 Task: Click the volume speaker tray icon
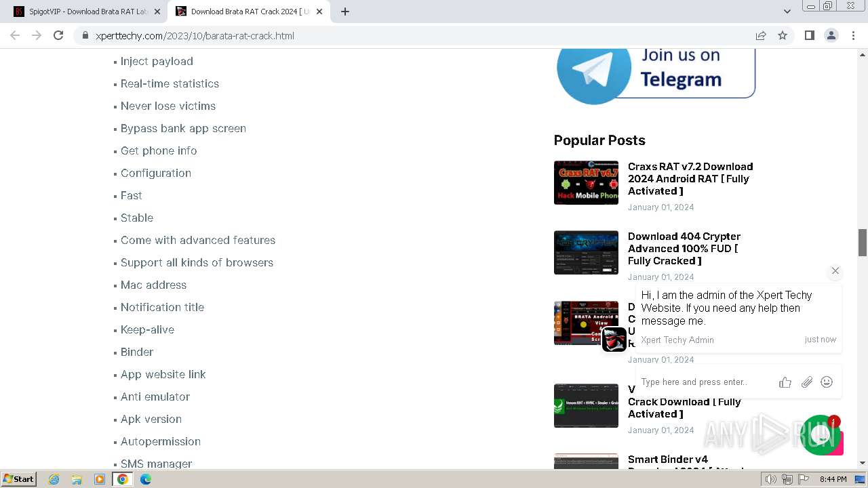[x=771, y=479]
